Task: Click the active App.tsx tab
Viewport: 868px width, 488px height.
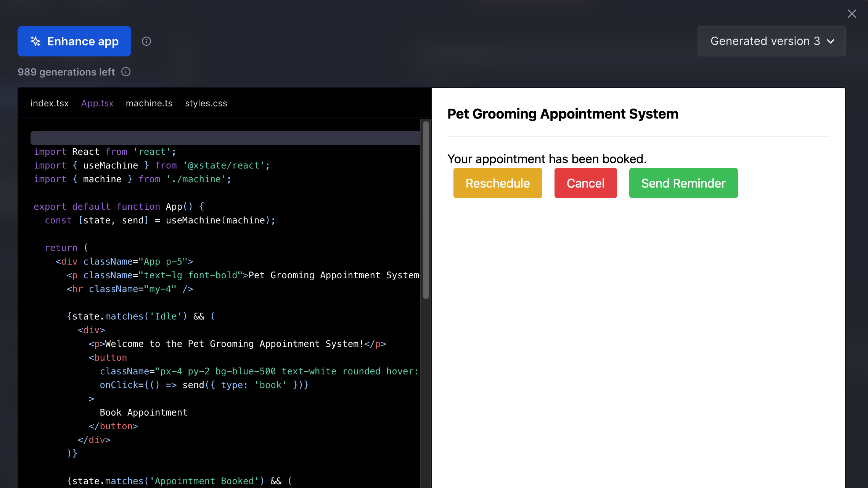Action: point(97,103)
